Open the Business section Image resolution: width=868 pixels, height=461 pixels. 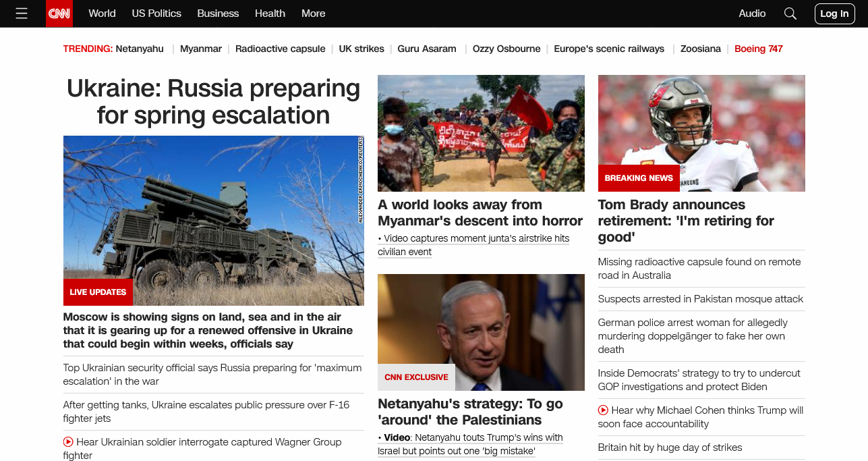coord(218,13)
